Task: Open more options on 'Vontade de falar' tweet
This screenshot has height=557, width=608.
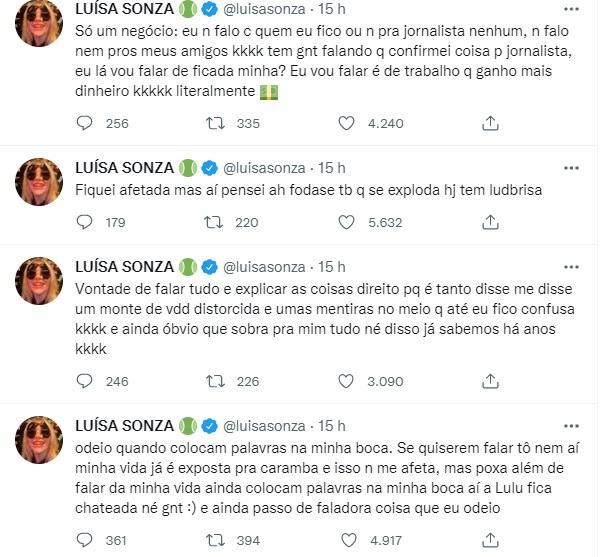Action: tap(572, 266)
